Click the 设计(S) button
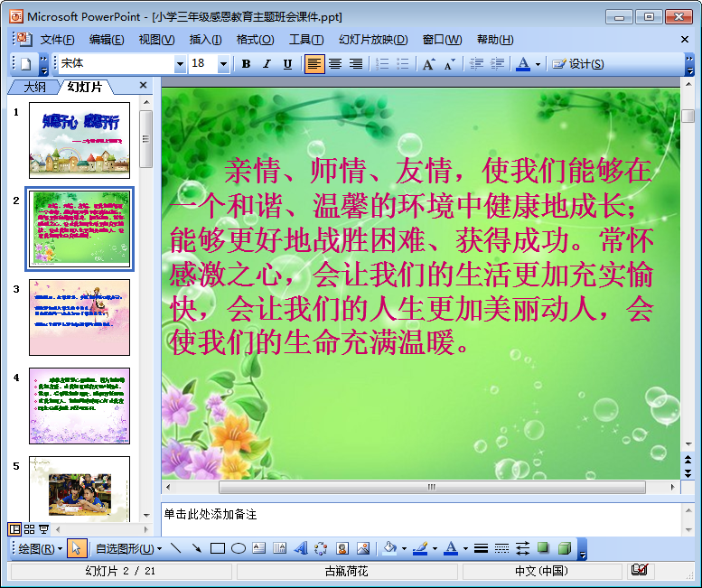702x588 pixels. tap(578, 64)
